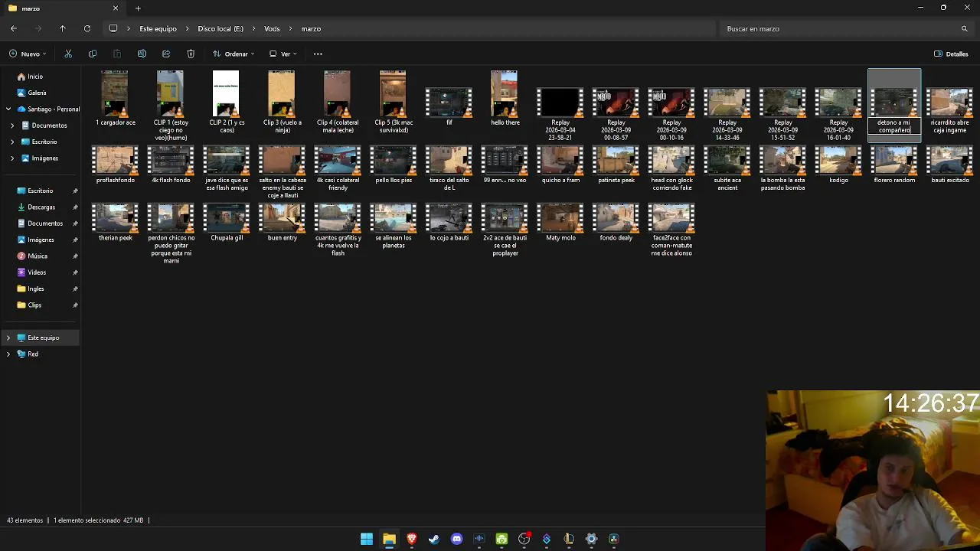This screenshot has width=980, height=551.
Task: Expand the Este equipo tree node
Action: tap(8, 337)
